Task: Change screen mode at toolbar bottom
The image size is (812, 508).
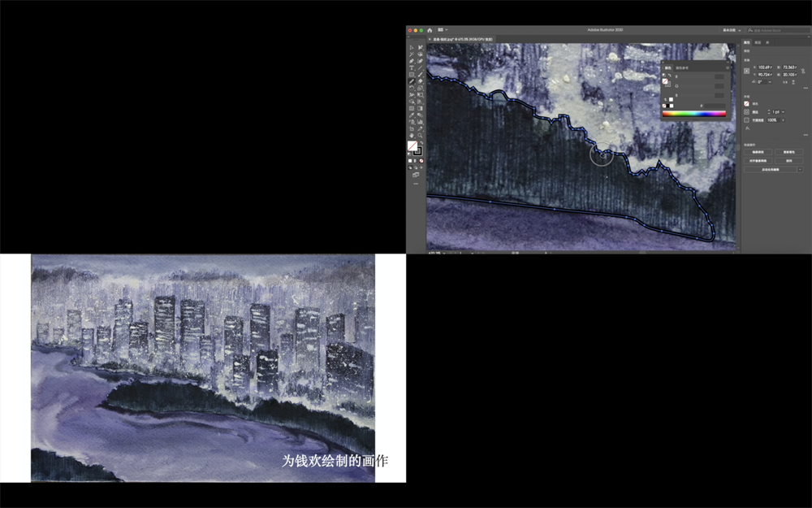Action: tap(416, 175)
